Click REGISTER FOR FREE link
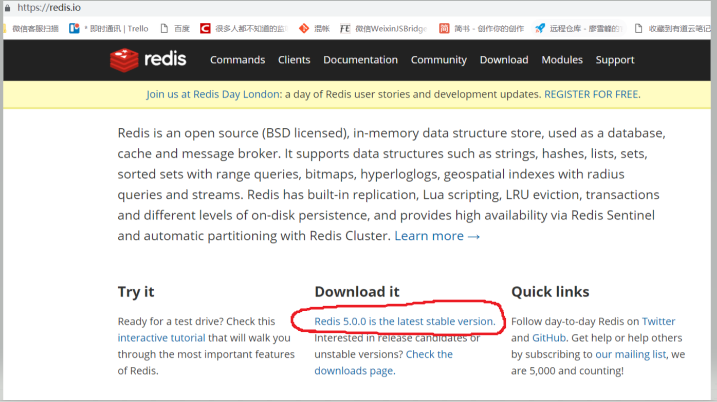 pyautogui.click(x=592, y=94)
